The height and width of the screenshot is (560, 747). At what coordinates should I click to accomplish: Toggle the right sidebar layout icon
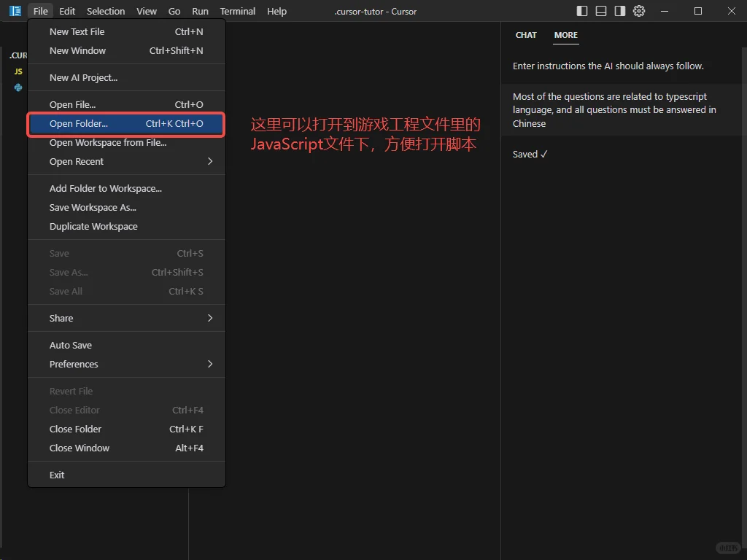pyautogui.click(x=620, y=11)
